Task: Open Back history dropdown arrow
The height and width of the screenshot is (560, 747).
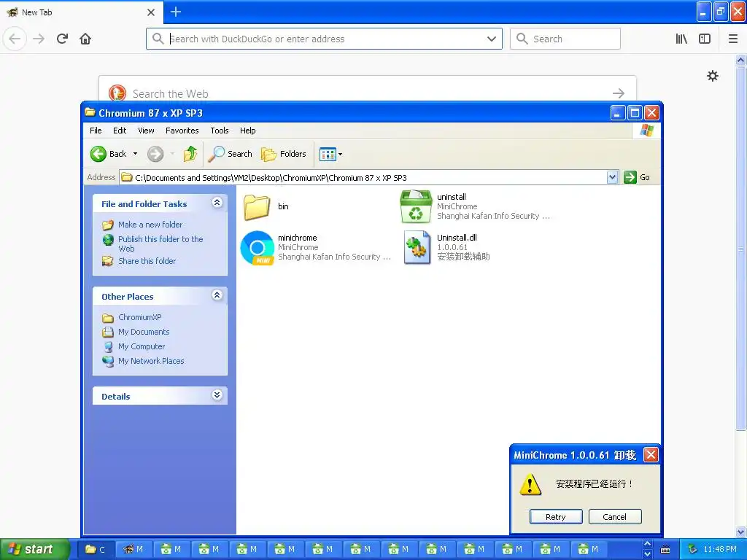Action: [135, 154]
